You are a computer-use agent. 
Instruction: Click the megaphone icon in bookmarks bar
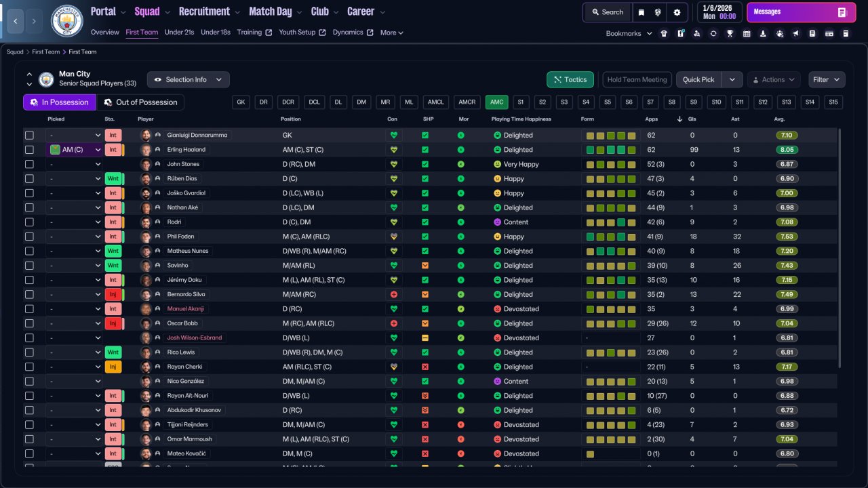[x=796, y=33]
